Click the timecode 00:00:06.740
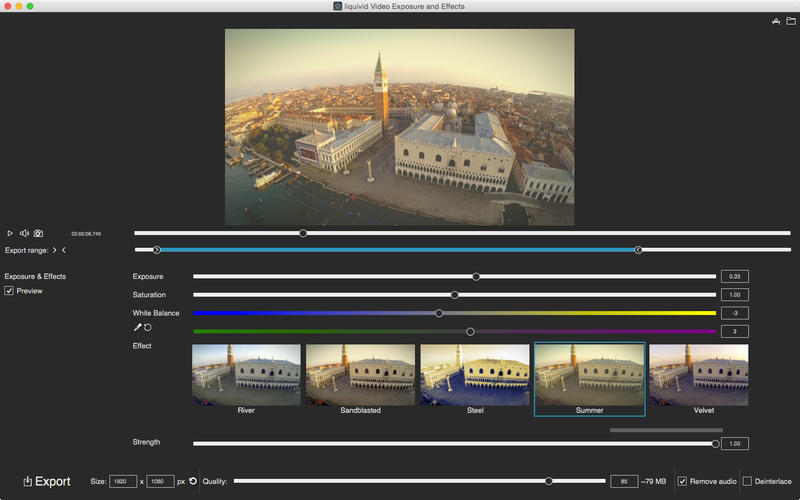This screenshot has height=500, width=800. [86, 234]
